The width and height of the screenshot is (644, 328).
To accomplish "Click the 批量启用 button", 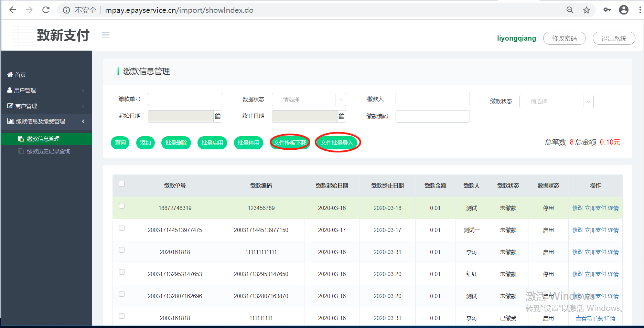I will tap(212, 142).
